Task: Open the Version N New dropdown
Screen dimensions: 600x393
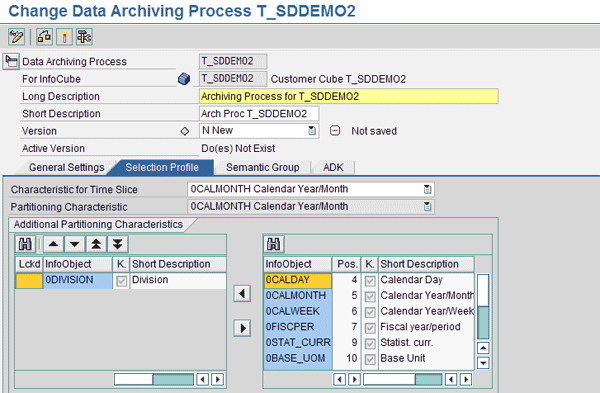Action: tap(312, 131)
